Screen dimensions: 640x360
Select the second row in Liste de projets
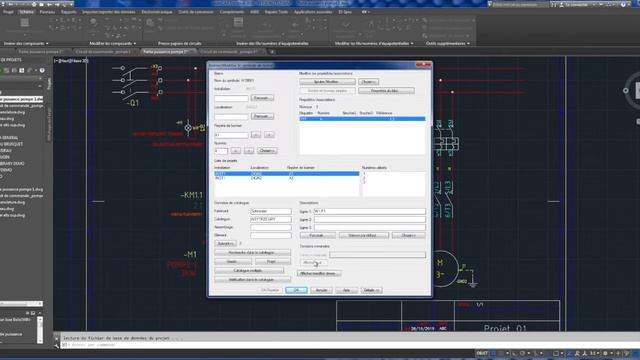pyautogui.click(x=287, y=178)
